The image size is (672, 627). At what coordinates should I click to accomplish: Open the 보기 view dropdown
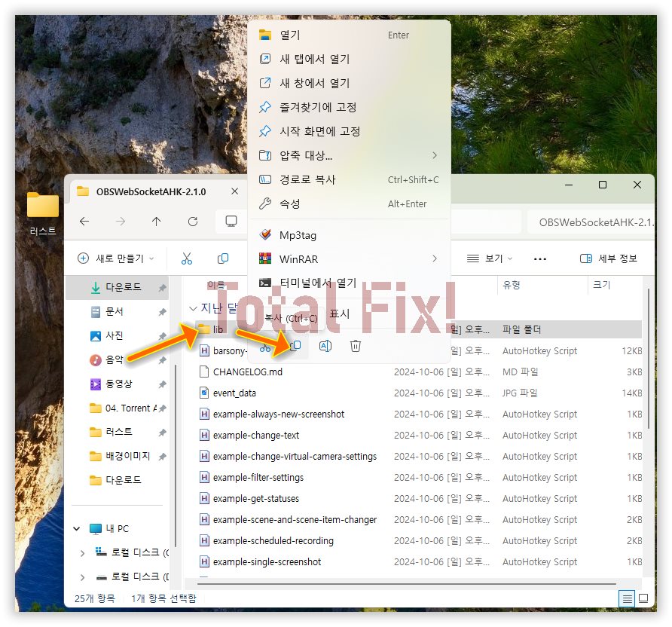(490, 258)
